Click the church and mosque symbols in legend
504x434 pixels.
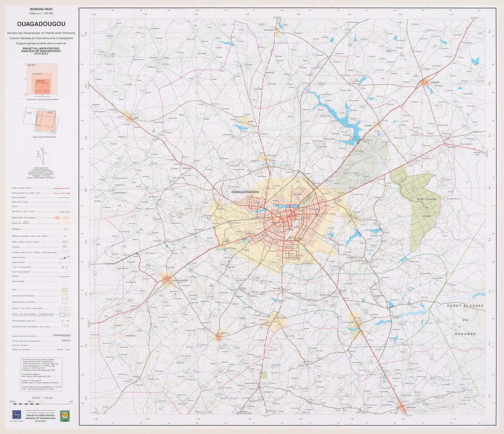tap(65, 242)
